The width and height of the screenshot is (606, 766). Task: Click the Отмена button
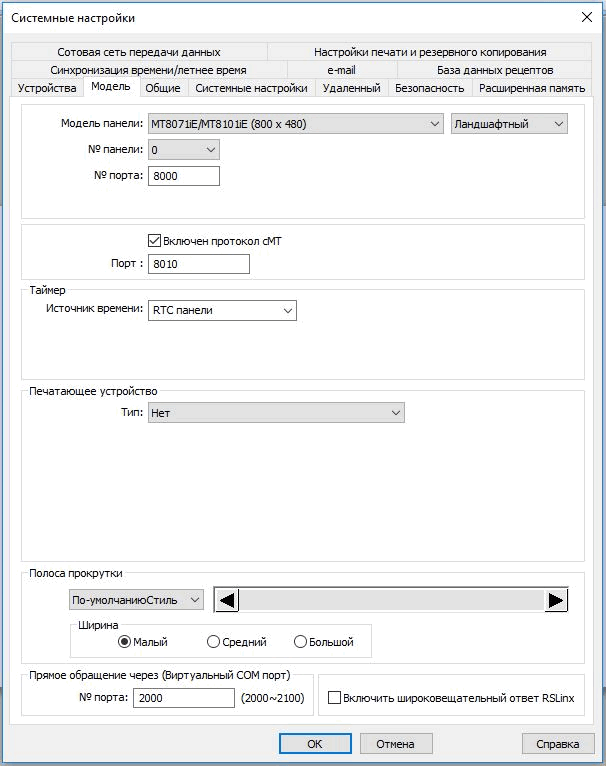396,744
